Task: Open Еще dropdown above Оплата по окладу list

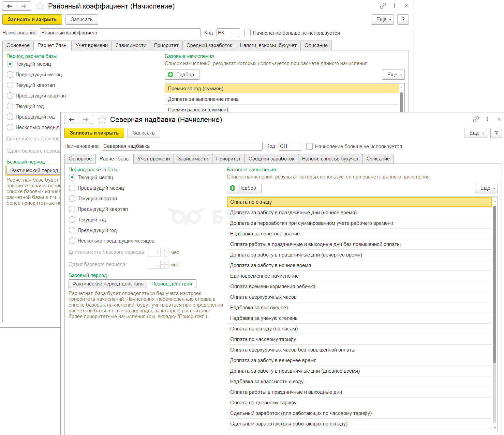Action: tap(486, 188)
